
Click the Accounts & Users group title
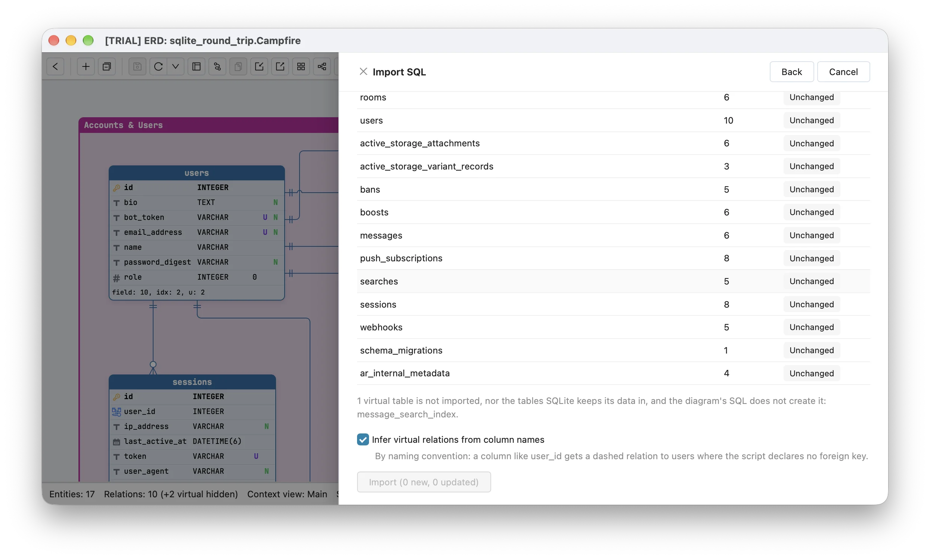click(x=123, y=125)
